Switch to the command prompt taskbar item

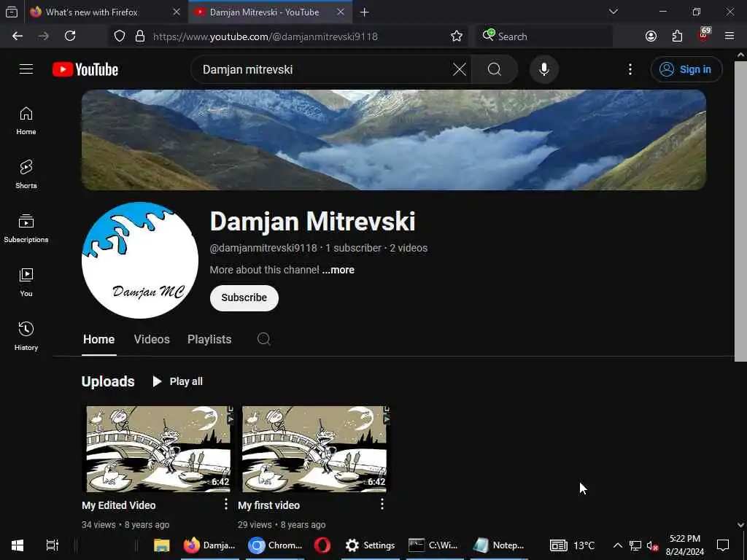(433, 545)
